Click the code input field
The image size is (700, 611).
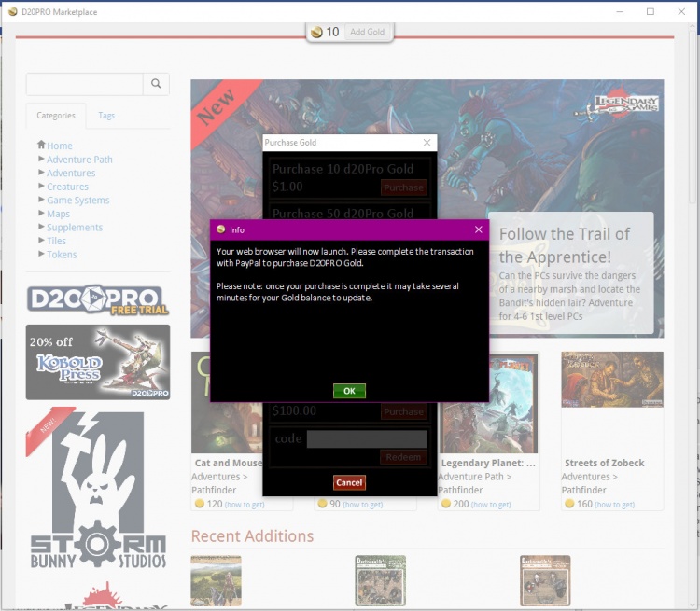(367, 438)
